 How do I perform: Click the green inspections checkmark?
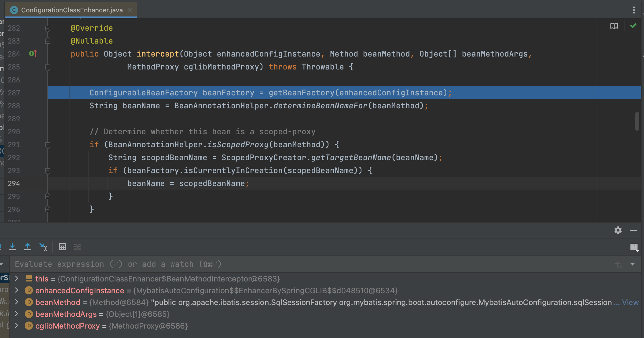pos(633,26)
